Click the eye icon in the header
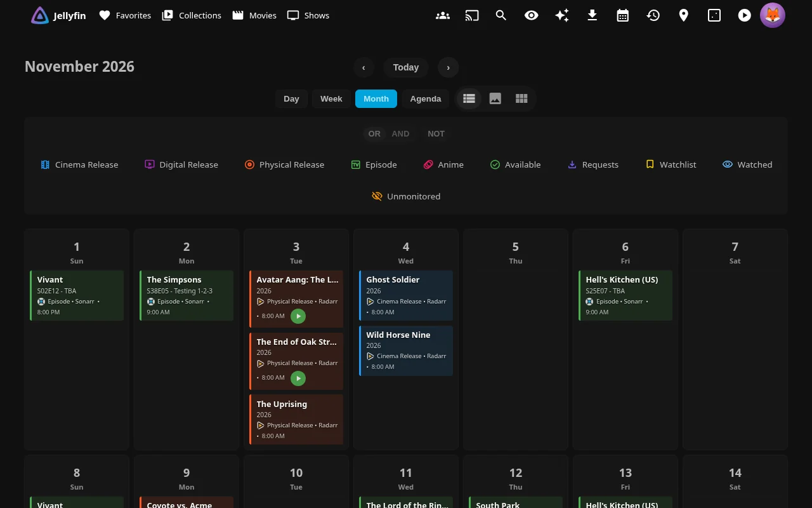The height and width of the screenshot is (508, 812). point(532,15)
